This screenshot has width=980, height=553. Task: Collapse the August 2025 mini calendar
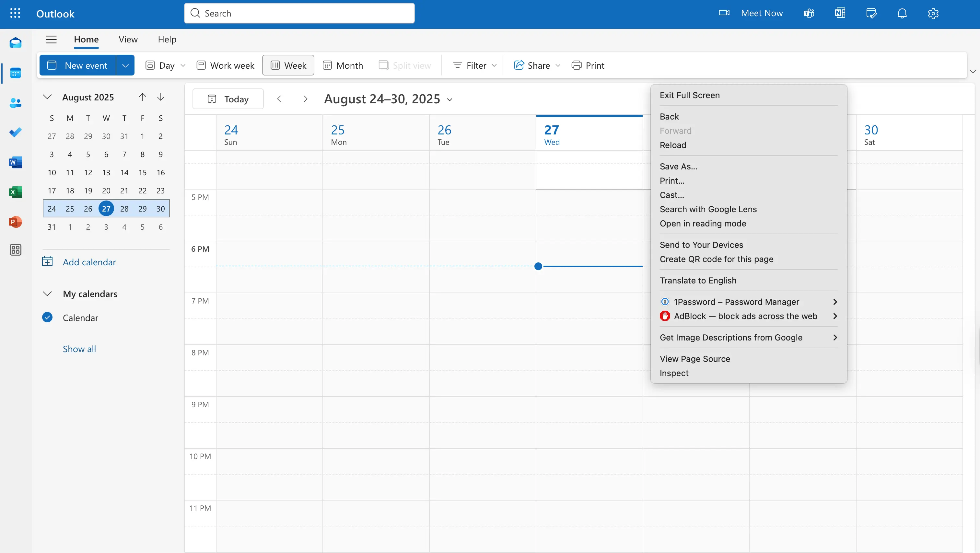[47, 97]
